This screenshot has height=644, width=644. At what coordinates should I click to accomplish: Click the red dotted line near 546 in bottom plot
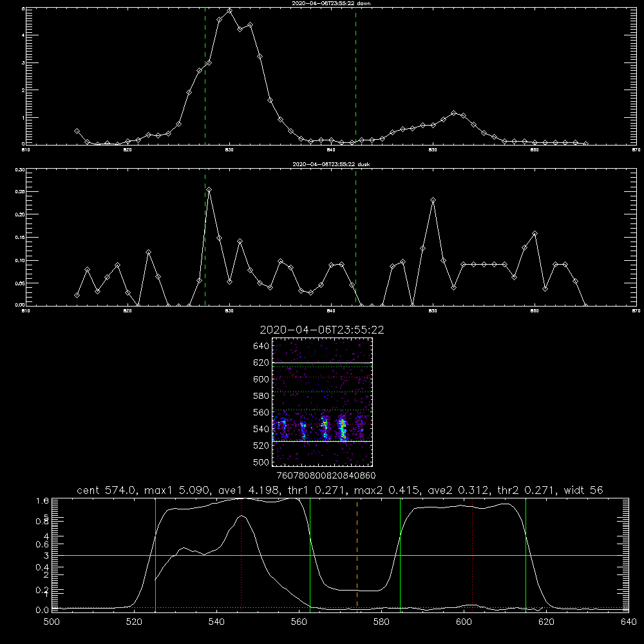tap(241, 554)
